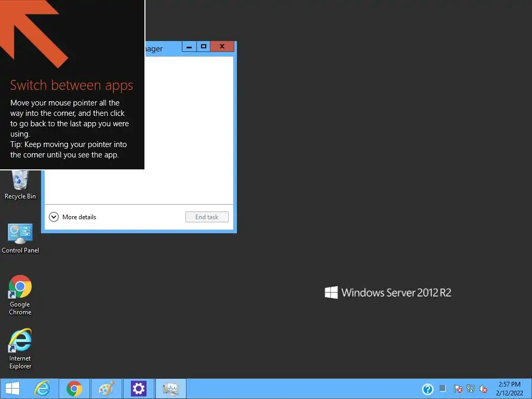Image resolution: width=532 pixels, height=399 pixels.
Task: Open the purple gear Settings taskbar icon
Action: [x=138, y=389]
